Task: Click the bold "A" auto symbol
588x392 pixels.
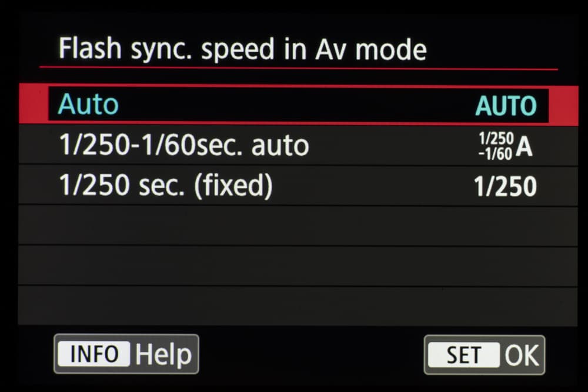Action: pyautogui.click(x=524, y=147)
